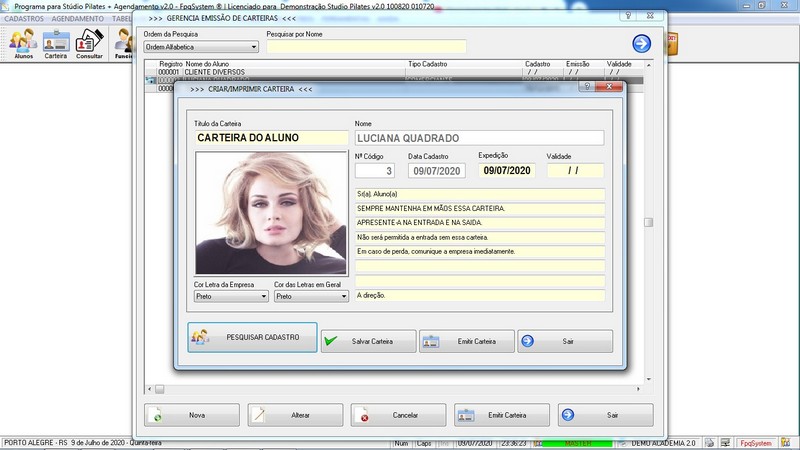Click the green MASTER status indicator
Viewport: 800px width, 450px height.
point(577,443)
